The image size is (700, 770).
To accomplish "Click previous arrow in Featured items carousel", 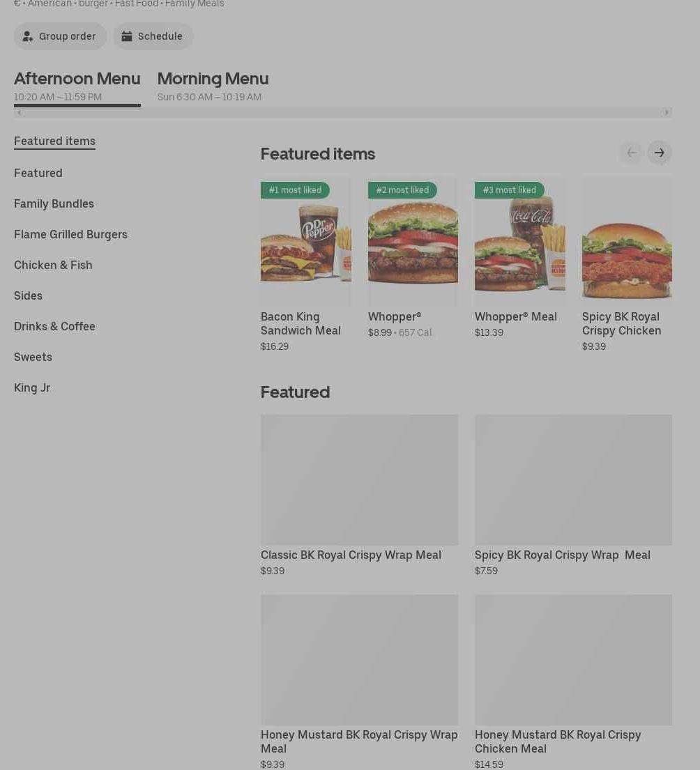I will click(x=631, y=153).
